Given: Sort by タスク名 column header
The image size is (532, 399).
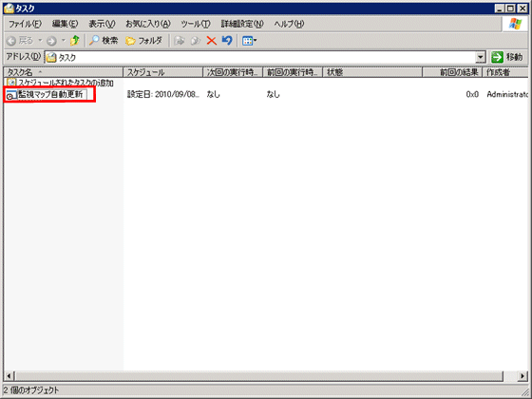Looking at the screenshot, I should point(63,72).
